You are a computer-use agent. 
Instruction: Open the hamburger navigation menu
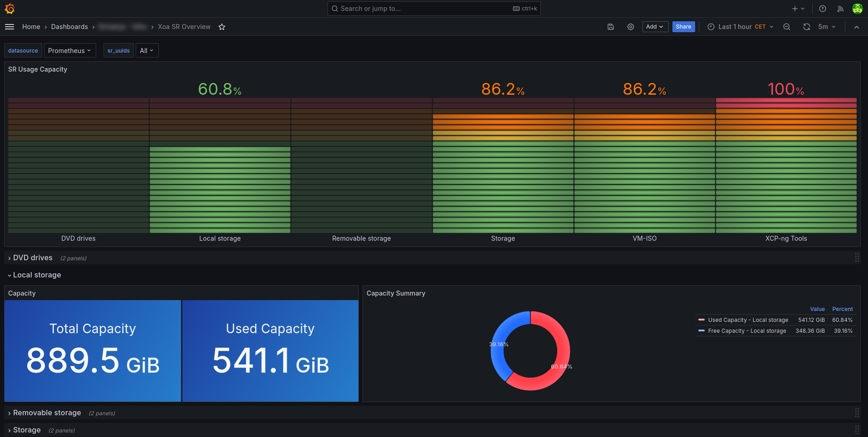[10, 27]
